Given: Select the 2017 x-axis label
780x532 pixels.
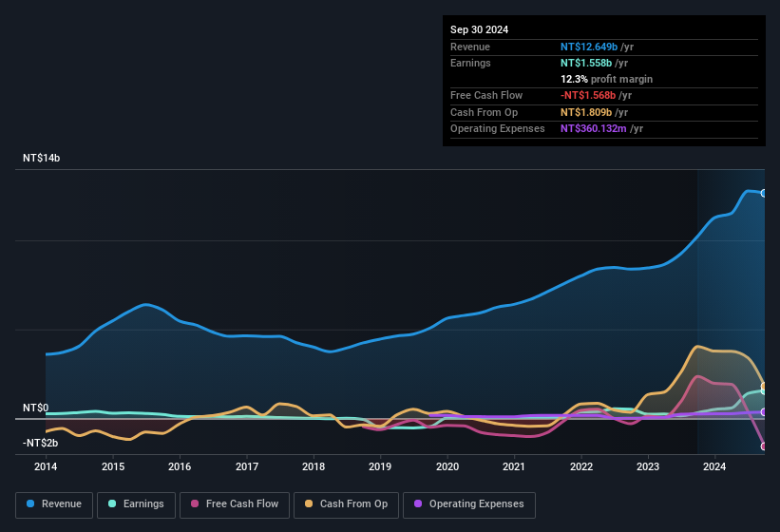Looking at the screenshot, I should (x=247, y=466).
